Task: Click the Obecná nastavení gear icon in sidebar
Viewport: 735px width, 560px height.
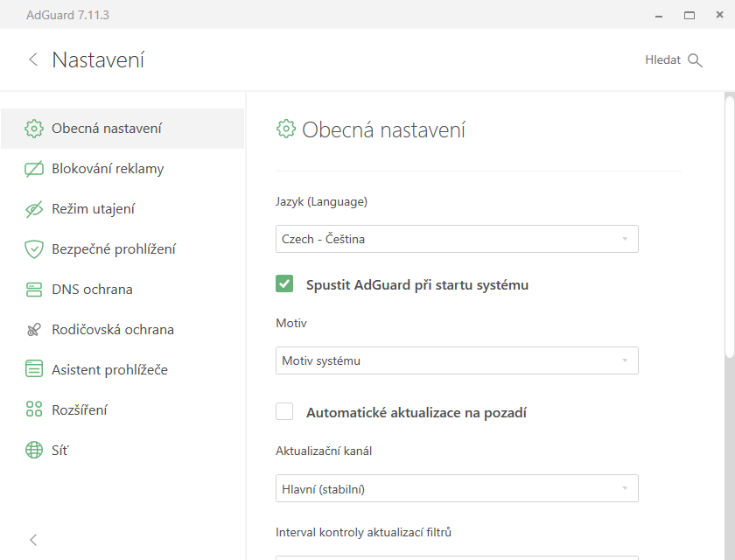Action: 34,129
